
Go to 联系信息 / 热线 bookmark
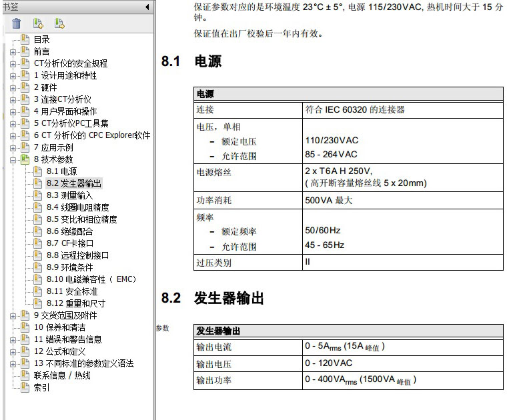click(62, 375)
